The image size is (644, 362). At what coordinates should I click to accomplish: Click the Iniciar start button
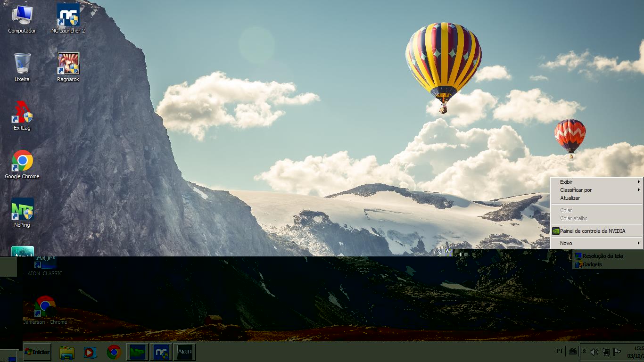coord(37,352)
